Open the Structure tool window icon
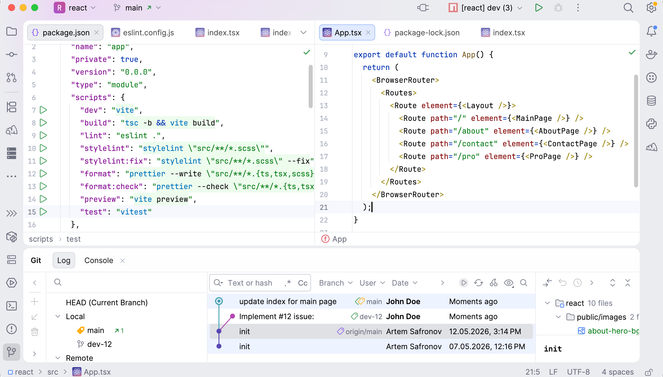The image size is (663, 377). tap(11, 107)
